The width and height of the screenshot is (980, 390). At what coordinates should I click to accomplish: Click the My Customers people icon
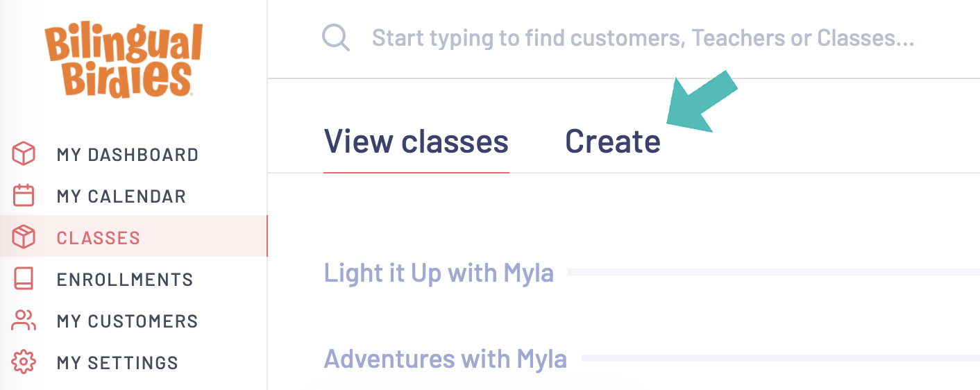pyautogui.click(x=24, y=321)
